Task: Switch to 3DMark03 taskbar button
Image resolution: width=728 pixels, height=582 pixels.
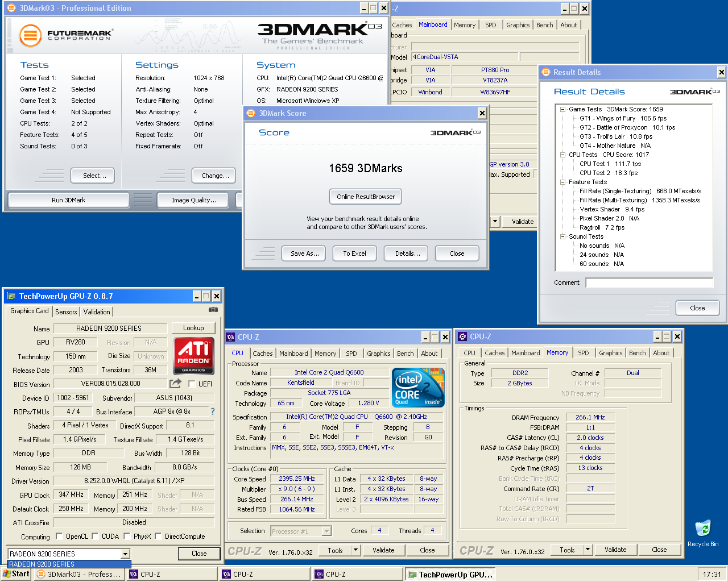Action: click(x=78, y=575)
